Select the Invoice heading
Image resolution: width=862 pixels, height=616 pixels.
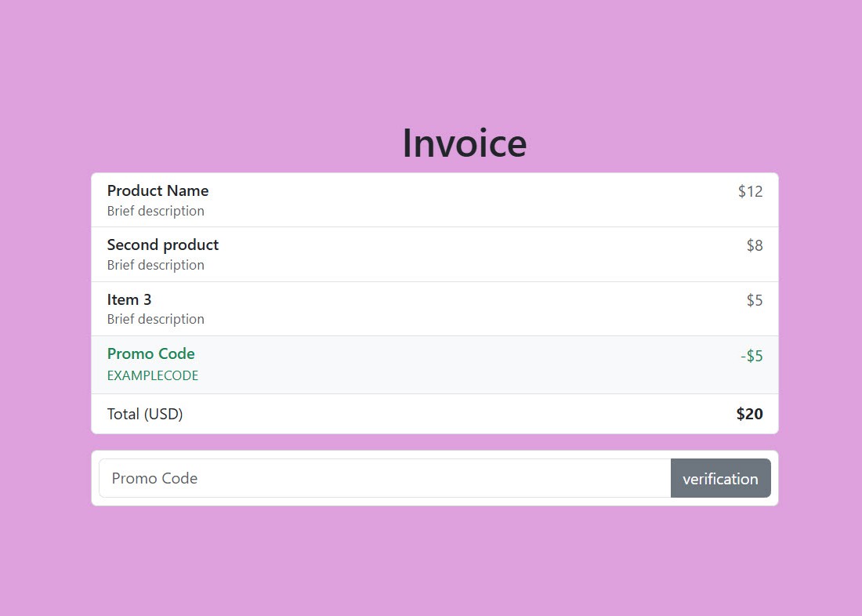(465, 143)
